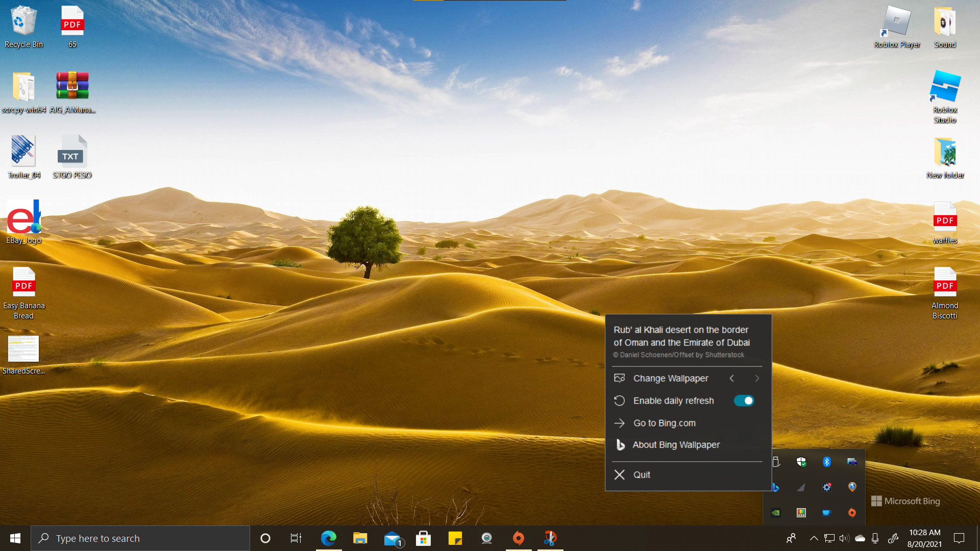980x551 pixels.
Task: Select the New folder desktop icon
Action: click(945, 157)
